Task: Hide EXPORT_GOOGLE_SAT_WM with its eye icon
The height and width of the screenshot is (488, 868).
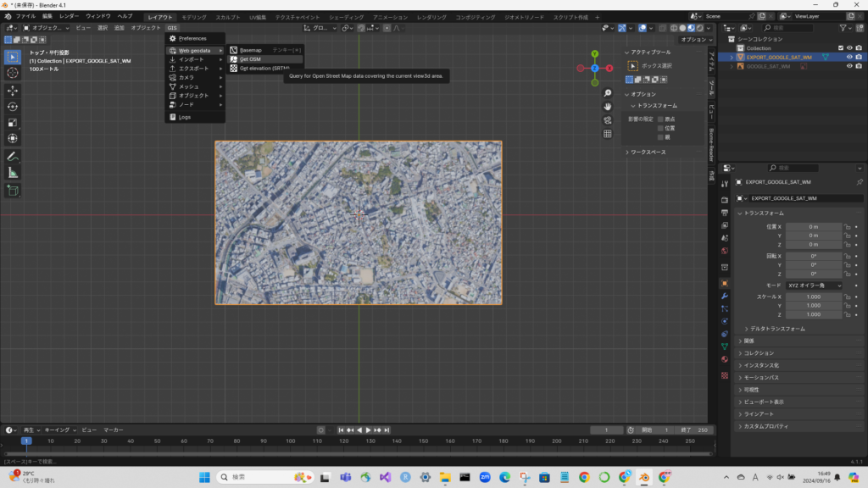Action: click(849, 58)
